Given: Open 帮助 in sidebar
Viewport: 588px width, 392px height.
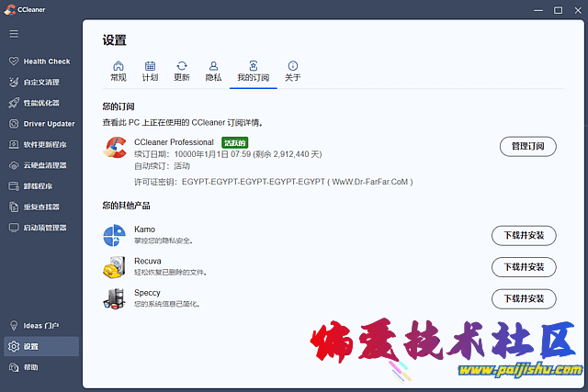Looking at the screenshot, I should pos(41,367).
